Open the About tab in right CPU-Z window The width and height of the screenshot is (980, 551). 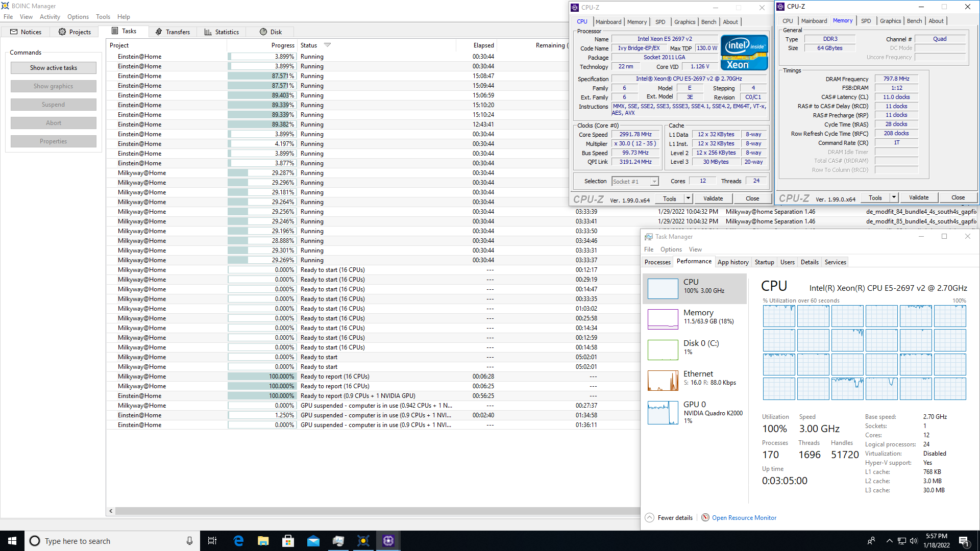[x=936, y=21]
